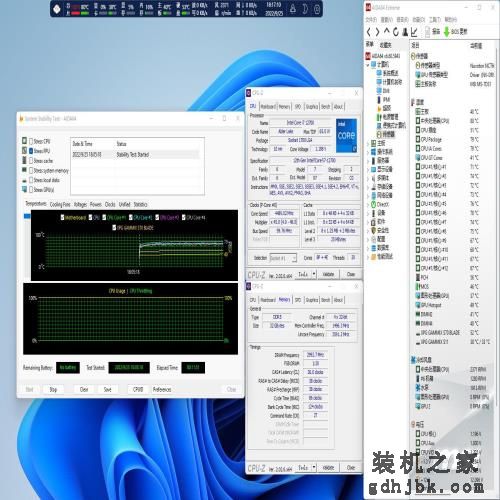500x500 pixels.
Task: Open the 电源管理 tree entry
Action: (390, 117)
